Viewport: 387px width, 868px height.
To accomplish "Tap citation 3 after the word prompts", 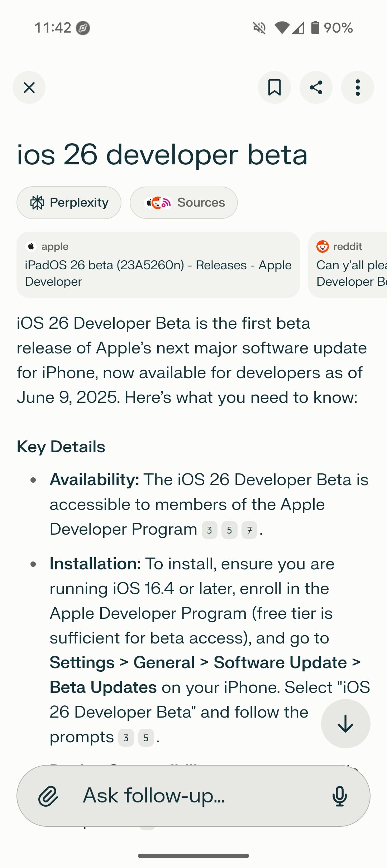I will [126, 738].
